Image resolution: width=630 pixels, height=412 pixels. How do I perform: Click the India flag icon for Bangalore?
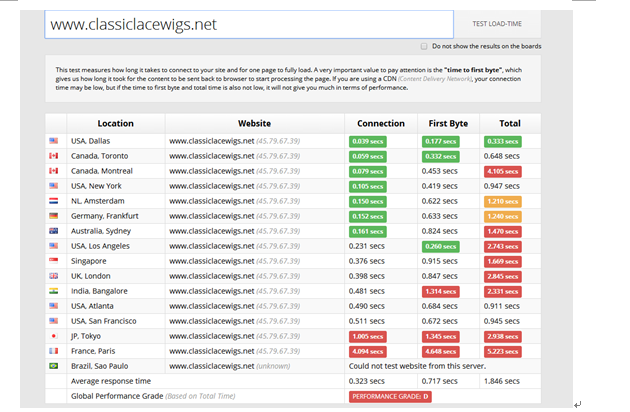53,291
